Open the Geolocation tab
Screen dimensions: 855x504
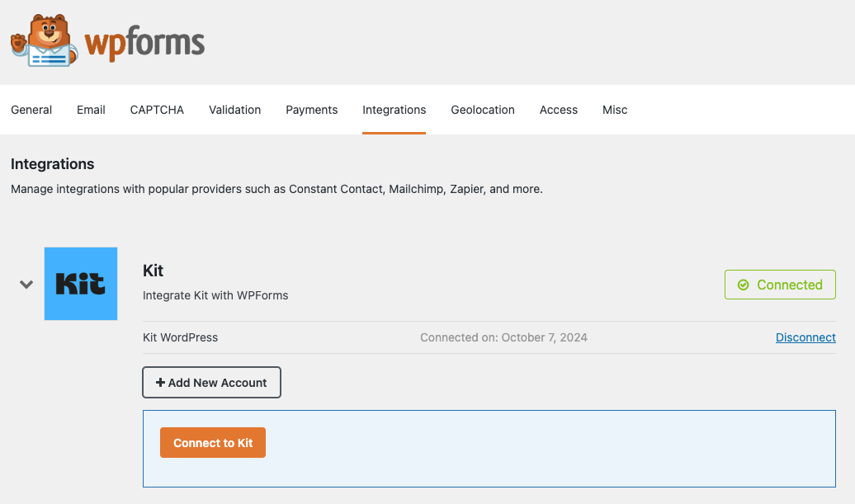click(483, 110)
